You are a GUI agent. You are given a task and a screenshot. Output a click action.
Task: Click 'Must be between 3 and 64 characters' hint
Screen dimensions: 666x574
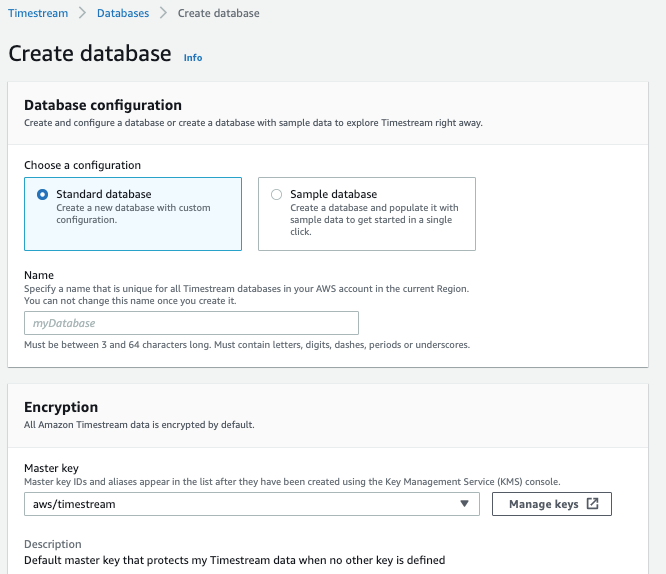247,345
